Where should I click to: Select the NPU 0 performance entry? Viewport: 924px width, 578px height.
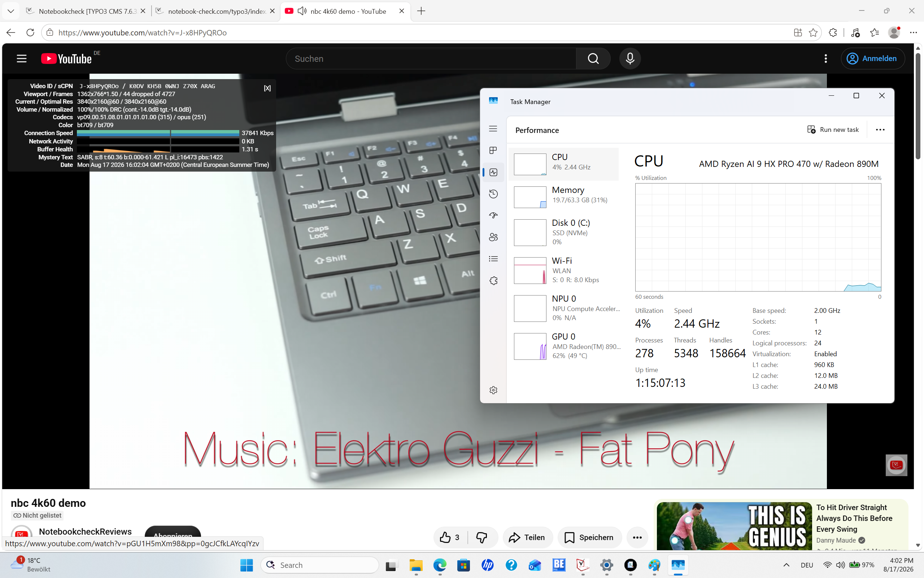(563, 308)
